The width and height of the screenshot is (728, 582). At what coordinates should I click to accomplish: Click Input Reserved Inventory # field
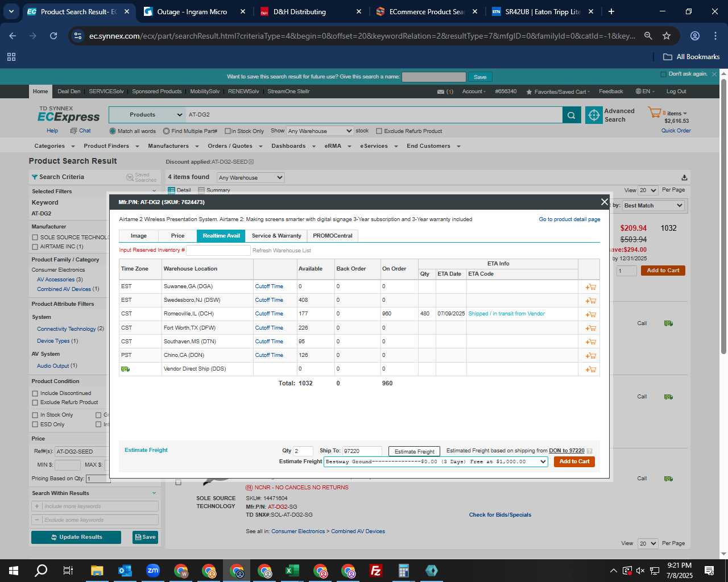coord(218,250)
